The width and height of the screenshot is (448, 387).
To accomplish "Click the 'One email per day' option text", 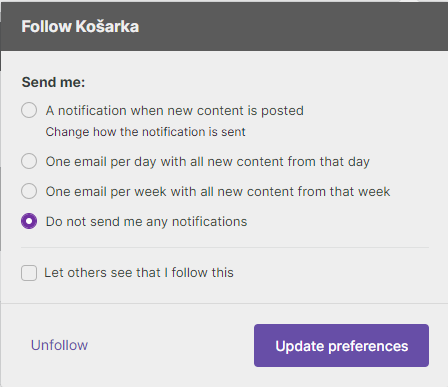I will point(208,162).
